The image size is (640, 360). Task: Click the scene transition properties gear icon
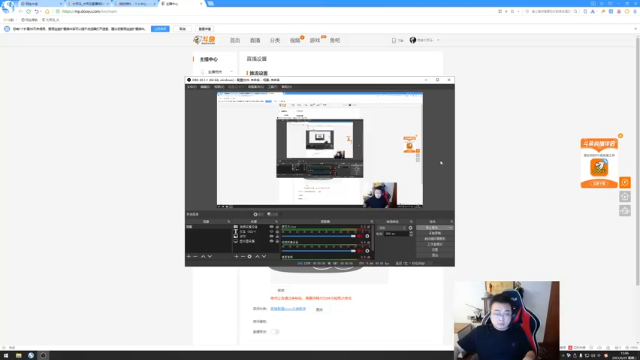pyautogui.click(x=410, y=228)
